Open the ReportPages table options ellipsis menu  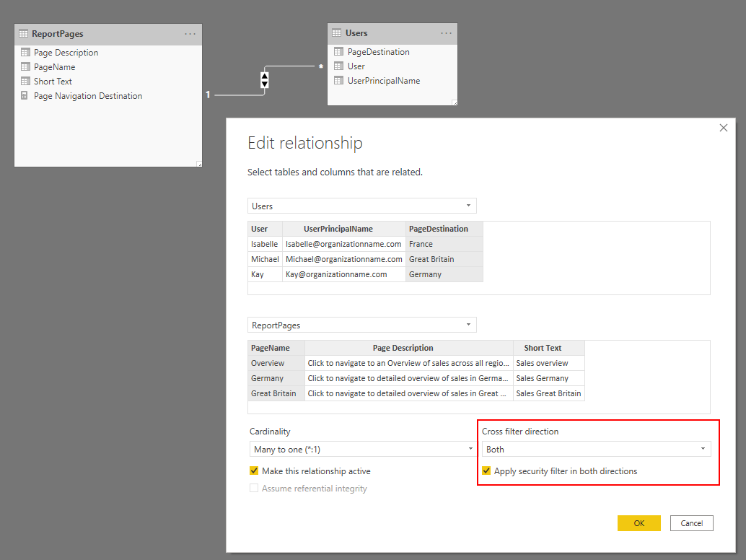click(x=190, y=33)
